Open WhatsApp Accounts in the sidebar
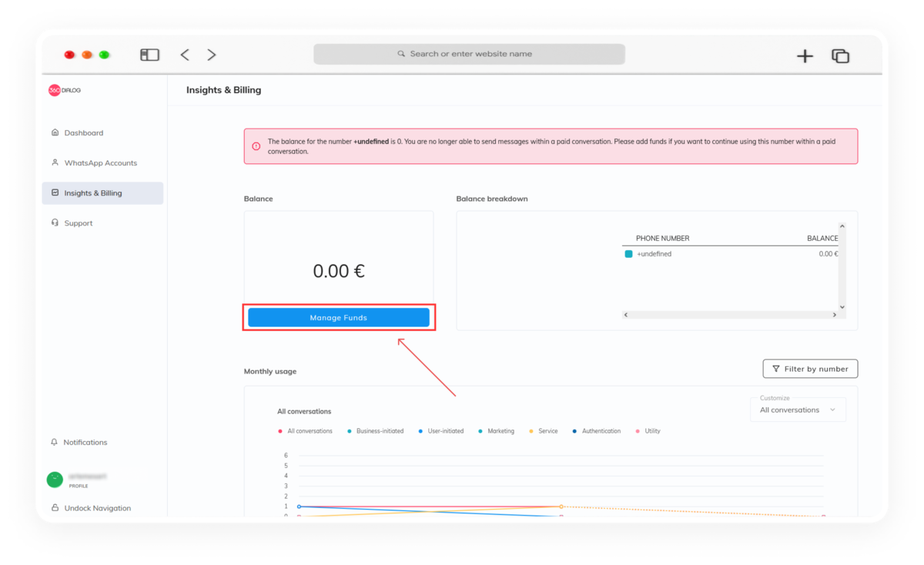Image resolution: width=924 pixels, height=565 pixels. click(x=102, y=163)
